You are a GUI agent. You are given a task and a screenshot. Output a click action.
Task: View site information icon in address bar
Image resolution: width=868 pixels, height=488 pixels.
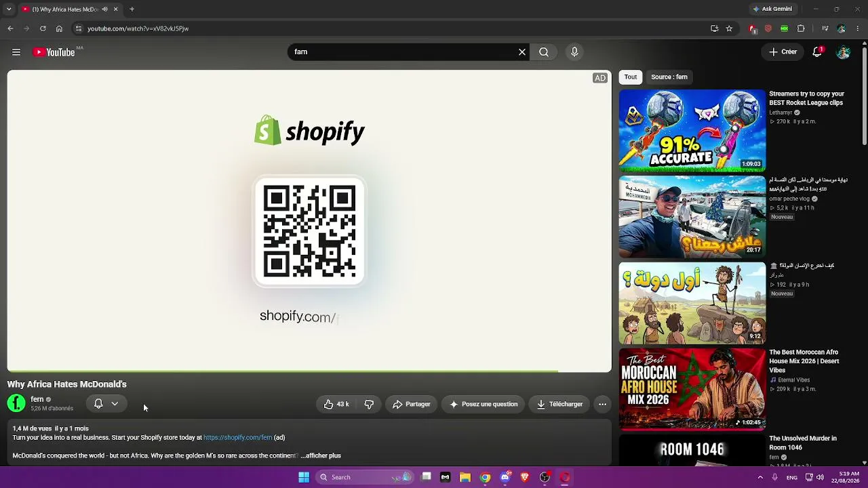(78, 28)
